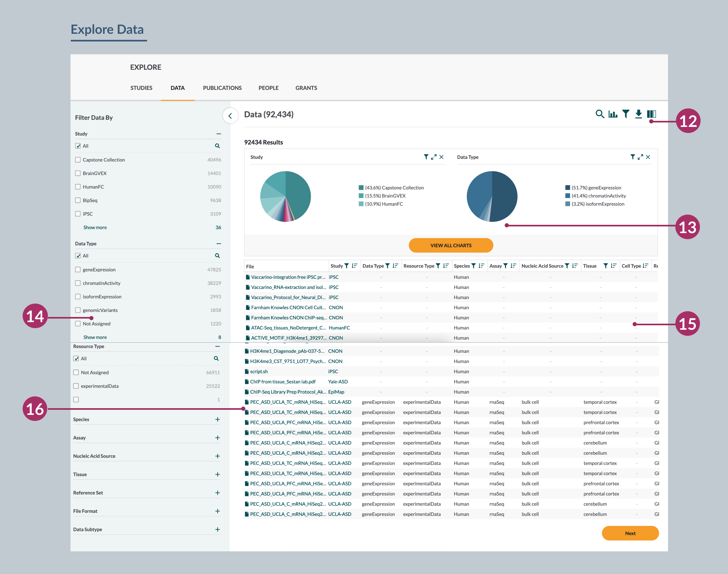The image size is (728, 574).
Task: Open the Grants tab
Action: click(x=306, y=88)
